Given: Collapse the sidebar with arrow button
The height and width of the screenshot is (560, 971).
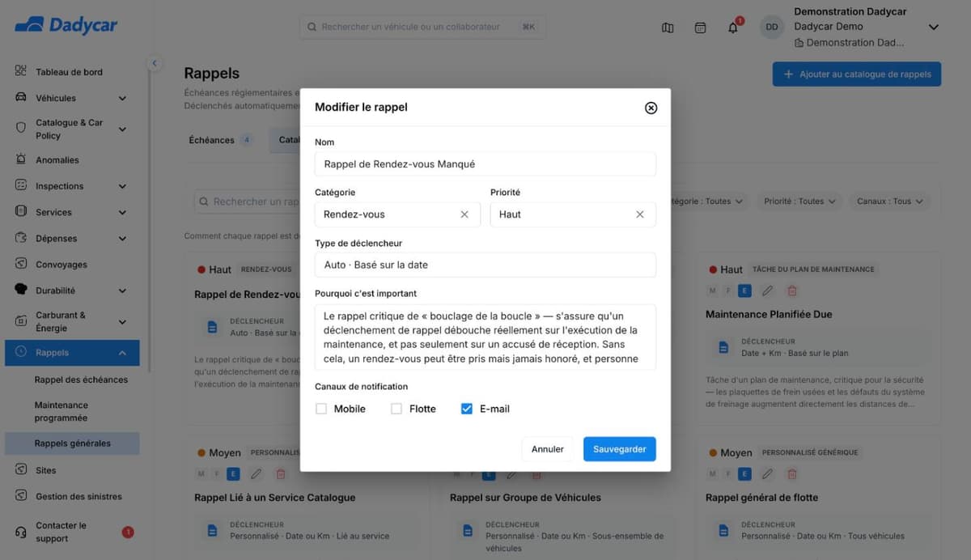Looking at the screenshot, I should coord(154,62).
